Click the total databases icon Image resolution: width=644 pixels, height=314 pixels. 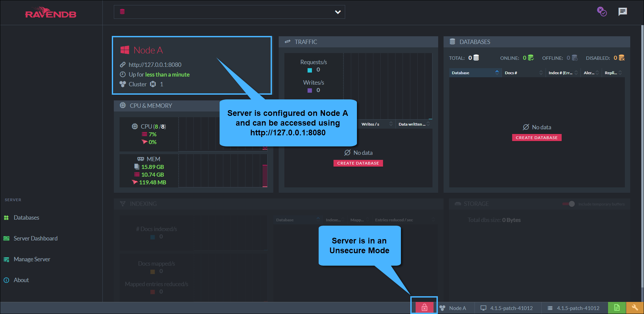476,58
